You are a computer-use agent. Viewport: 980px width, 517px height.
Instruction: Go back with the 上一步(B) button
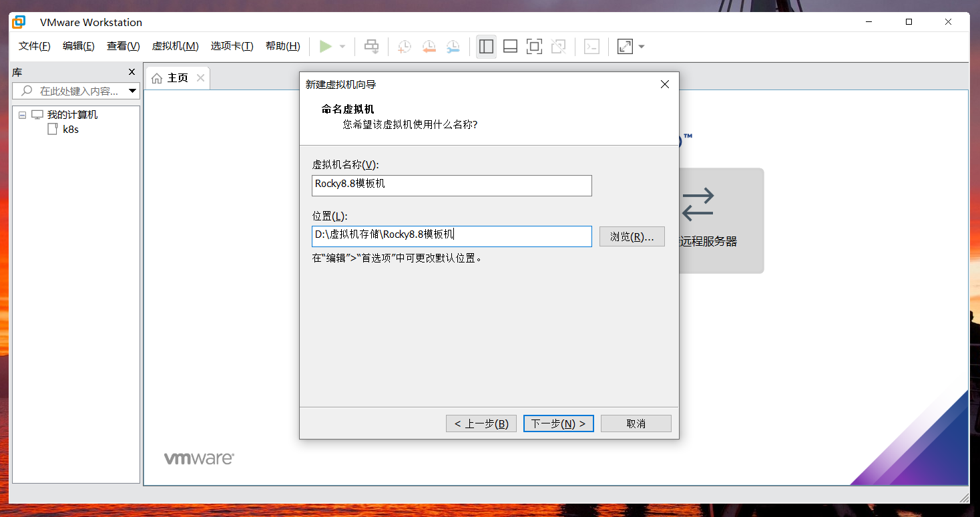tap(481, 423)
